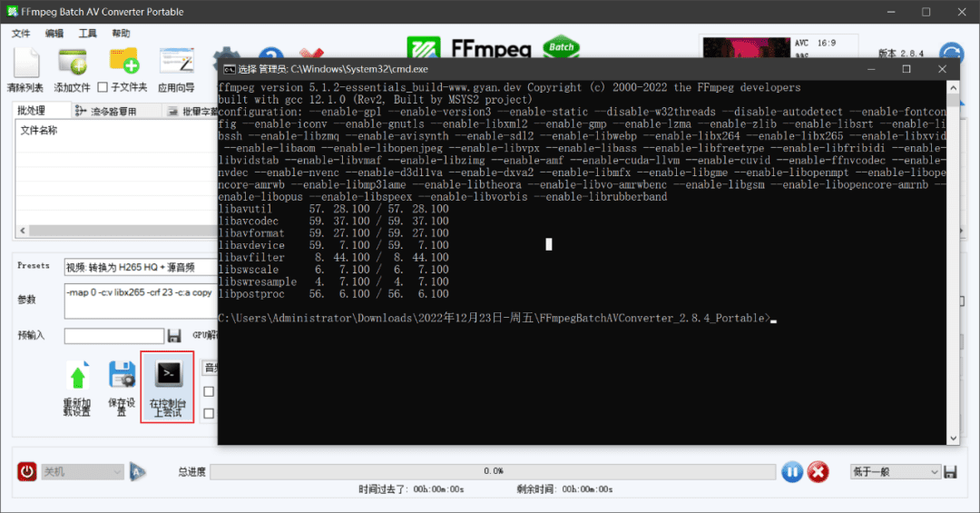
Task: Open the 关机 shutdown action dropdown
Action: click(x=83, y=471)
